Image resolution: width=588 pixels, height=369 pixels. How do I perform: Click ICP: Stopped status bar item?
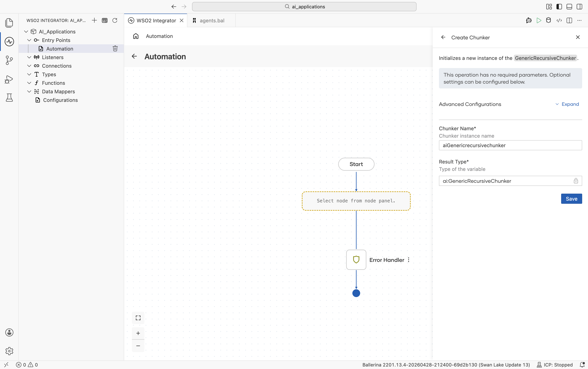[x=555, y=365]
